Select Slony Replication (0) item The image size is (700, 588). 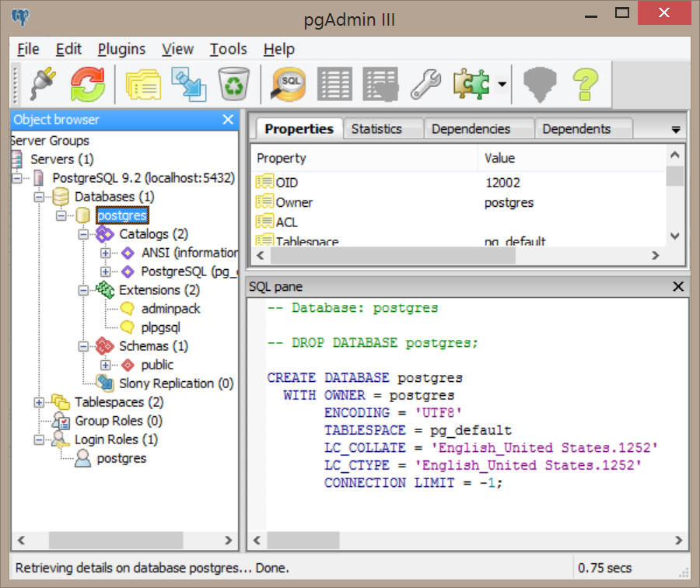coord(176,383)
